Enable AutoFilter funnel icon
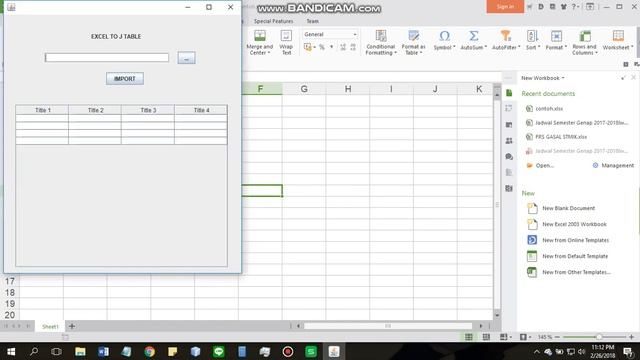The image size is (640, 360). click(505, 36)
